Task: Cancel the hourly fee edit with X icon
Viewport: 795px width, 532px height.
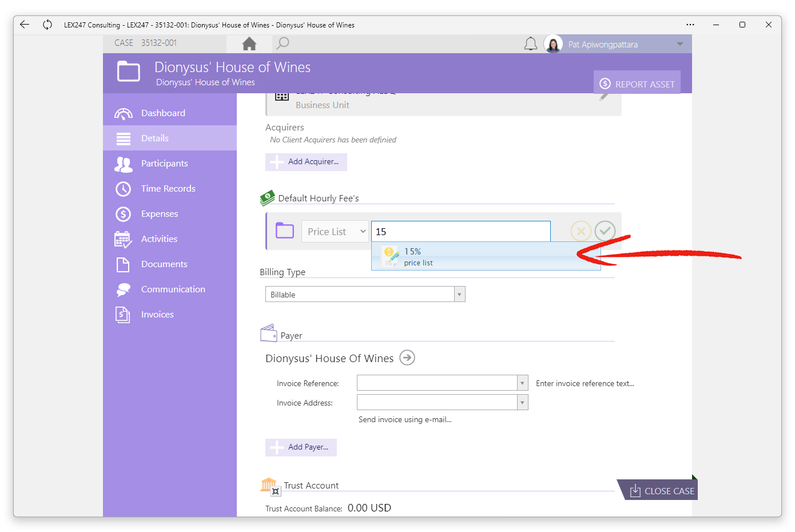Action: 581,232
